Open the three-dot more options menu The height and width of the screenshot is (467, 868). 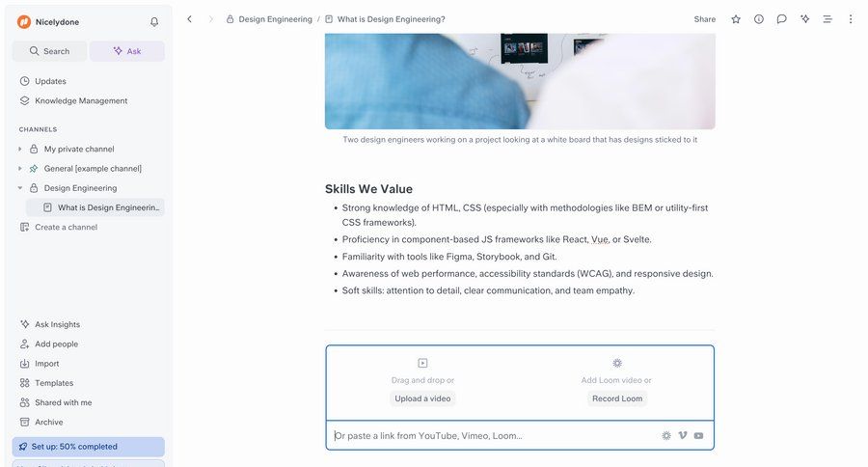point(851,19)
